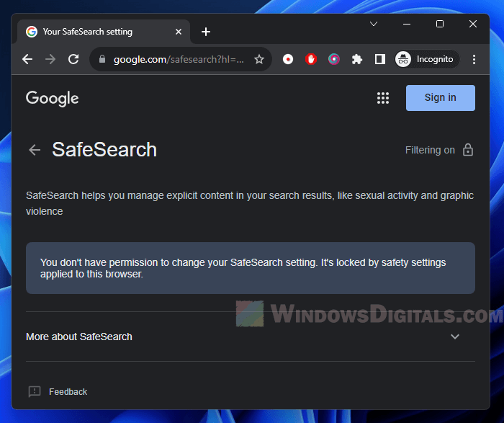
Task: Open a new tab with plus button
Action: tap(206, 32)
